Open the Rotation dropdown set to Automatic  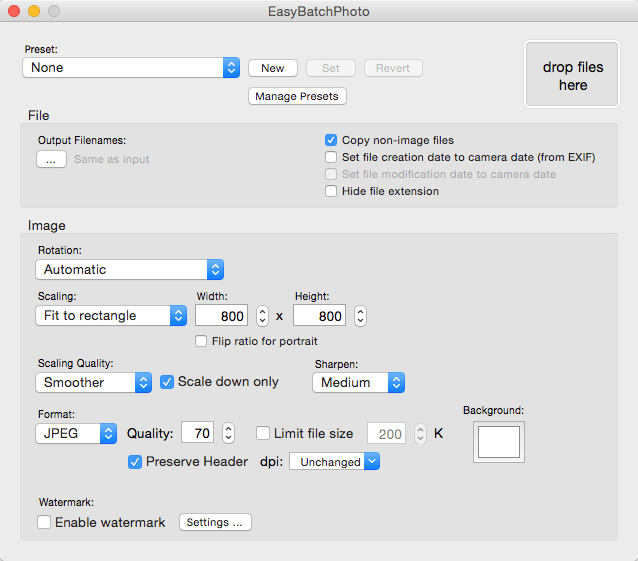tap(129, 269)
